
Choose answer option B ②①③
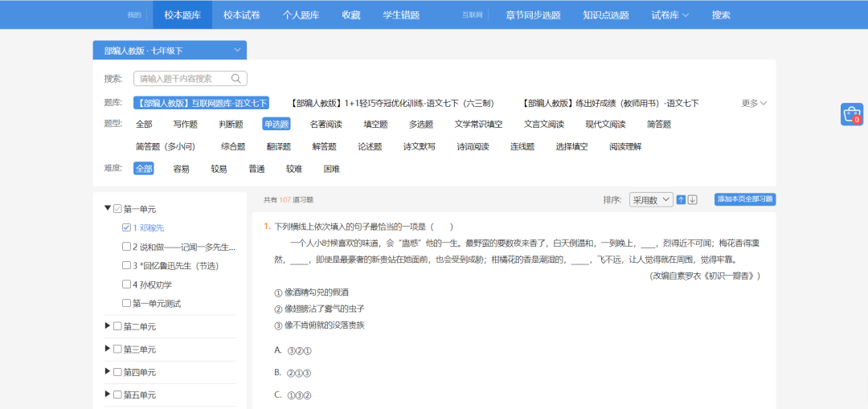[x=293, y=373]
